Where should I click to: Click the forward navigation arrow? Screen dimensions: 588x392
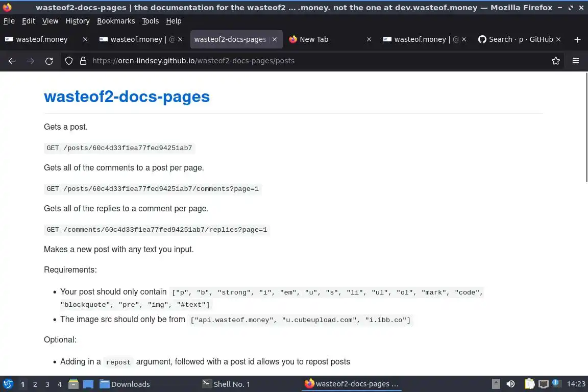click(x=31, y=61)
